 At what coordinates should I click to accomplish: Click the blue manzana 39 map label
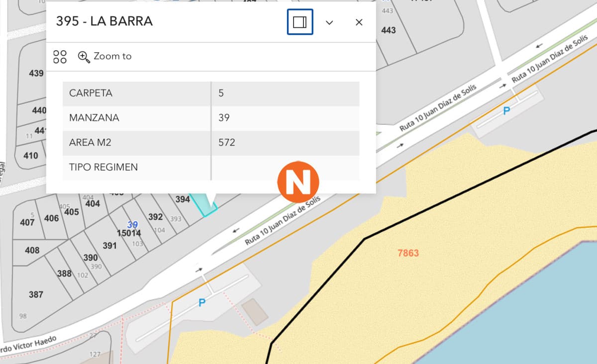pos(132,225)
